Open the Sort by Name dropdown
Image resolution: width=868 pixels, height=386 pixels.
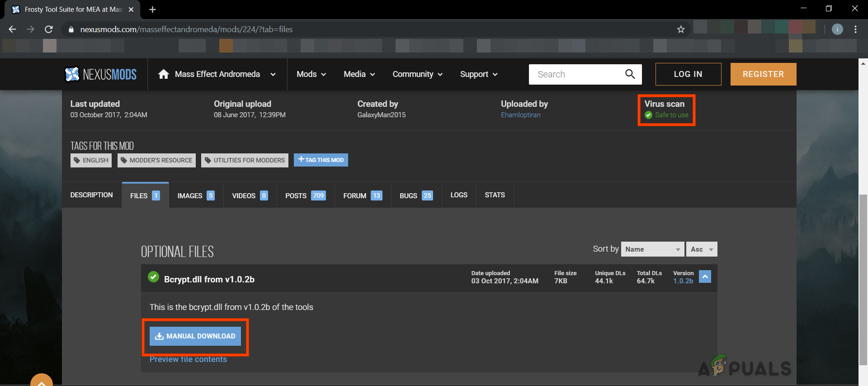tap(652, 249)
